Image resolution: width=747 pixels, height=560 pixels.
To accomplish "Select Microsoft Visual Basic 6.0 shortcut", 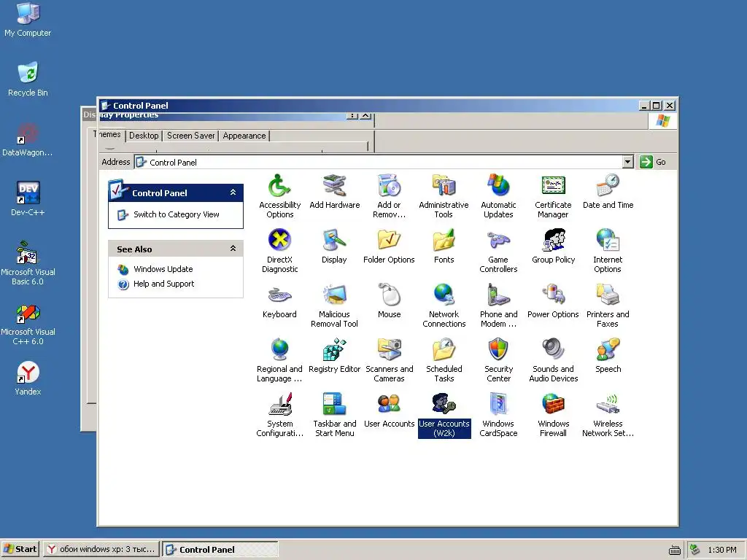I will (x=28, y=262).
